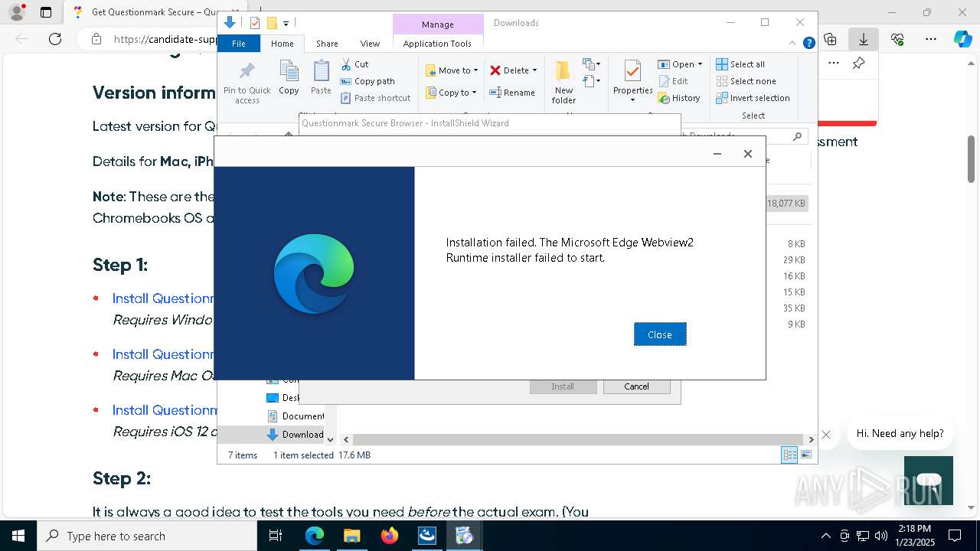Open Properties in the ribbon

632,81
